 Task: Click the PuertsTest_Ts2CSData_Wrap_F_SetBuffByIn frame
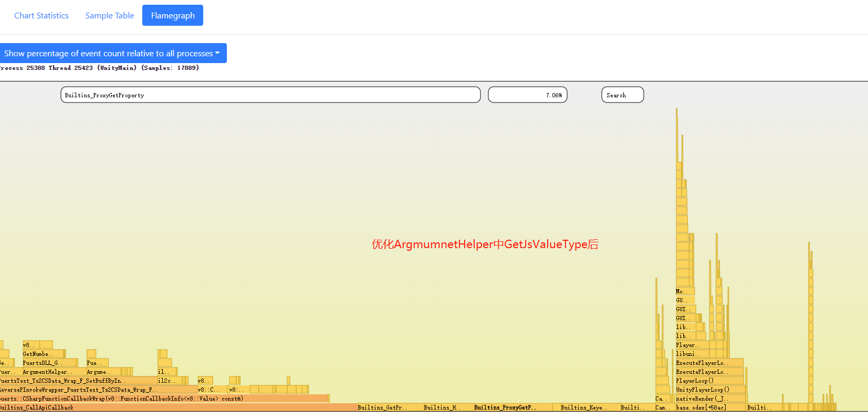point(79,381)
